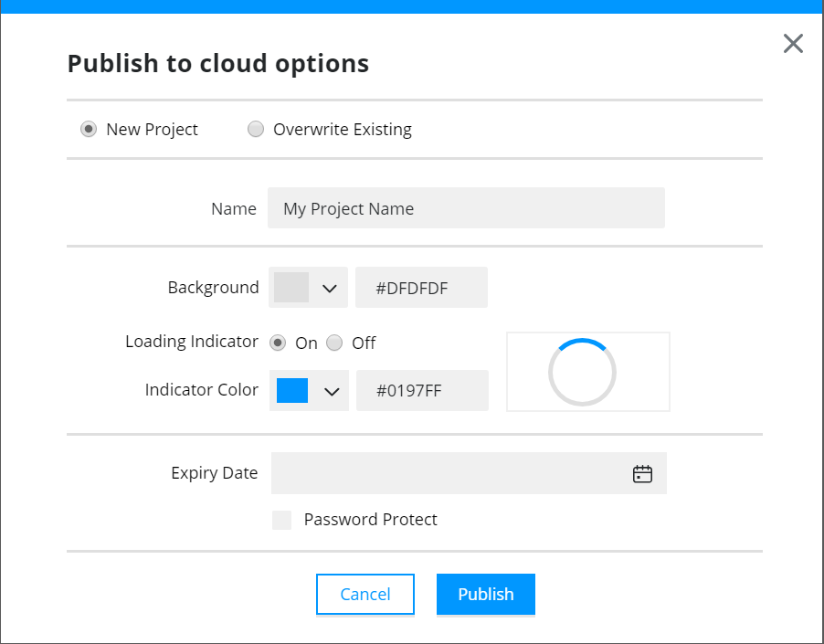The image size is (824, 644).
Task: Select the New Project radio button
Action: [89, 129]
